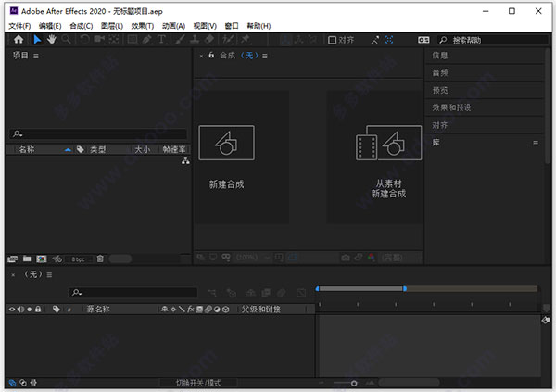Click the interpret footage icon
Screen dimensions: 556x392
(12, 259)
